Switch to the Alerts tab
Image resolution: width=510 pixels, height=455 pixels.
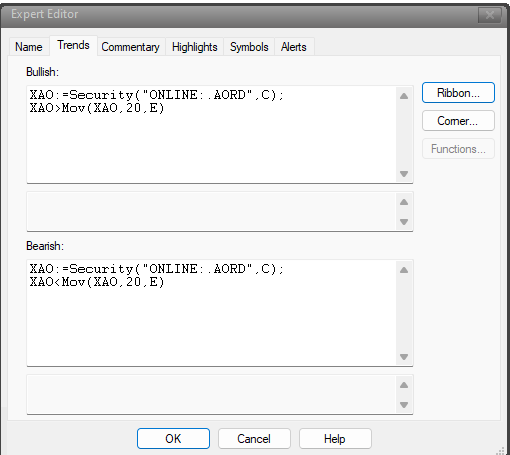pyautogui.click(x=294, y=47)
